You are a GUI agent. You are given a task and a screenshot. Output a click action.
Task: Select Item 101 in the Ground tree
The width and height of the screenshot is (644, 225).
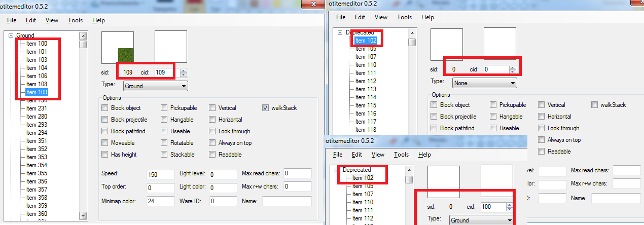coord(37,52)
